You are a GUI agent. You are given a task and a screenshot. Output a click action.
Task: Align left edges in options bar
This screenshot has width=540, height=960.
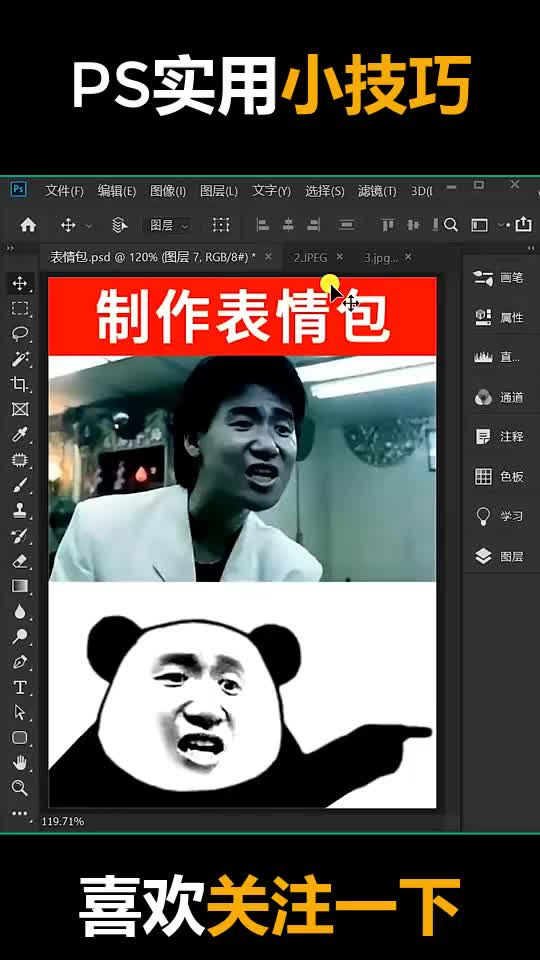[263, 225]
